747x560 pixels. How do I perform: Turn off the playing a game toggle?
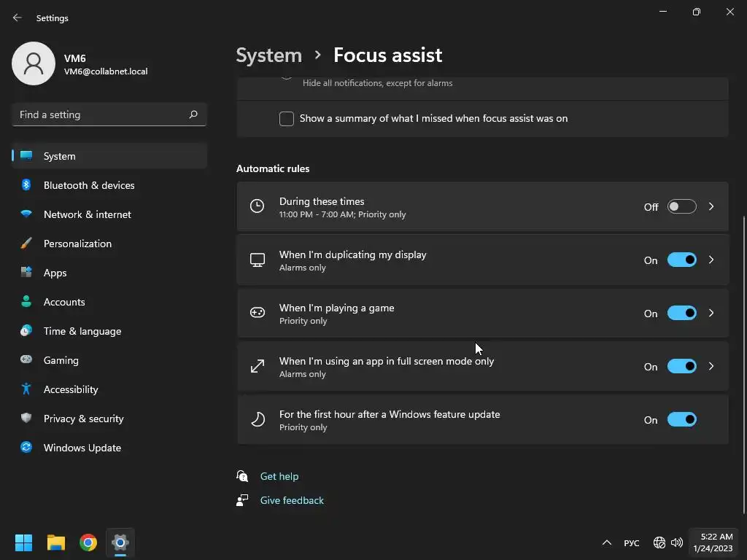pyautogui.click(x=681, y=314)
